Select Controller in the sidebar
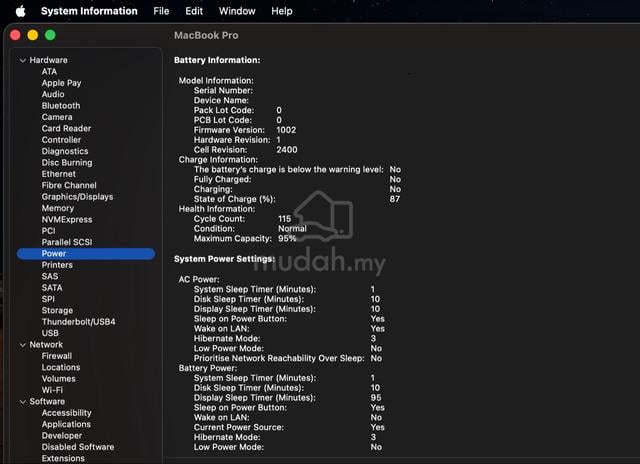Screen dimensions: 640x464 (x=61, y=140)
